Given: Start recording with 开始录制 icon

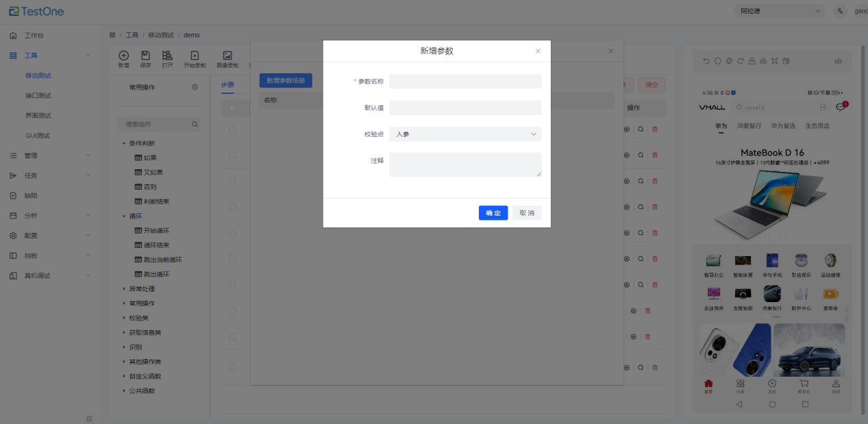Looking at the screenshot, I should click(x=195, y=56).
